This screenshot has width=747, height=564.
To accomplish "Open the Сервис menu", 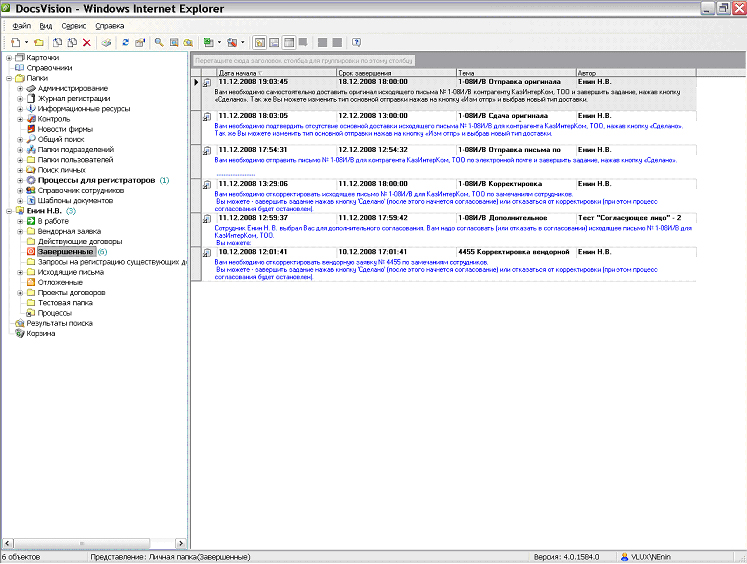I will point(73,24).
